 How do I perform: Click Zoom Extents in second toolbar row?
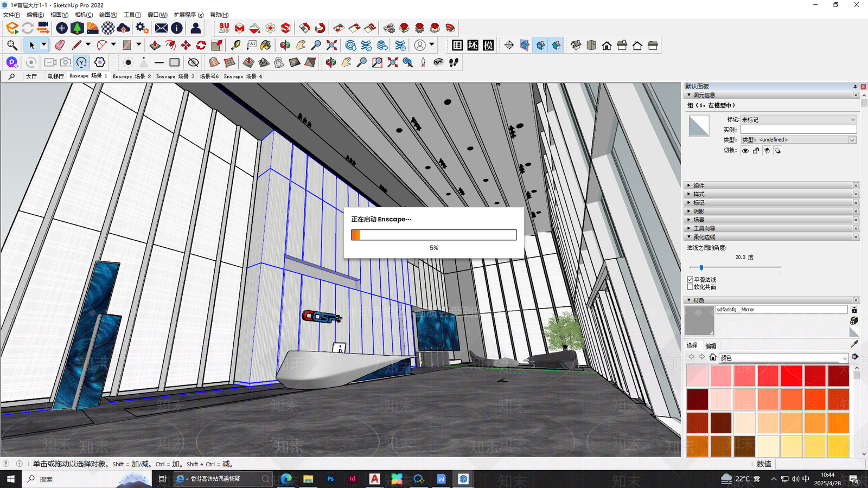pyautogui.click(x=331, y=45)
